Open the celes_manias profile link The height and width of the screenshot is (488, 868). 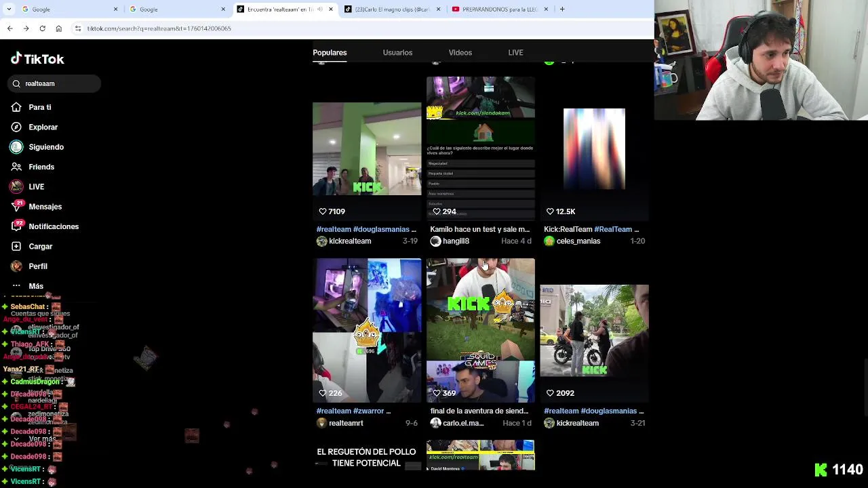pyautogui.click(x=578, y=241)
